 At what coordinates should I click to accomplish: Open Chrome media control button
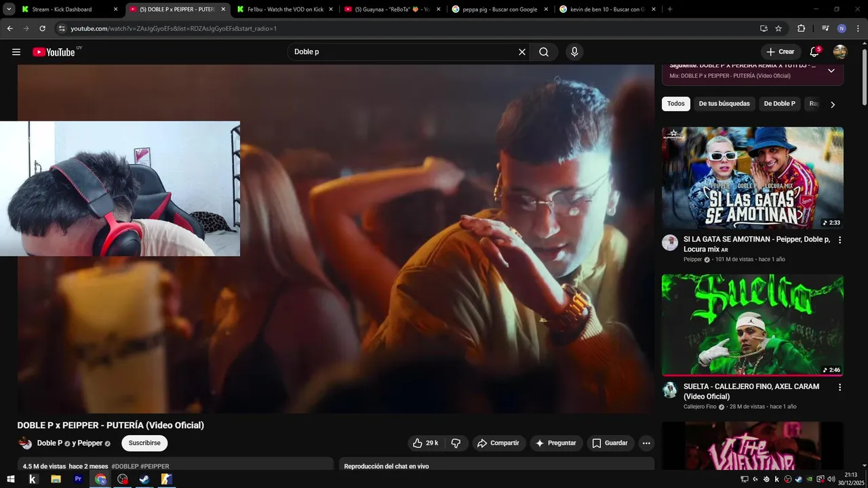pyautogui.click(x=825, y=28)
